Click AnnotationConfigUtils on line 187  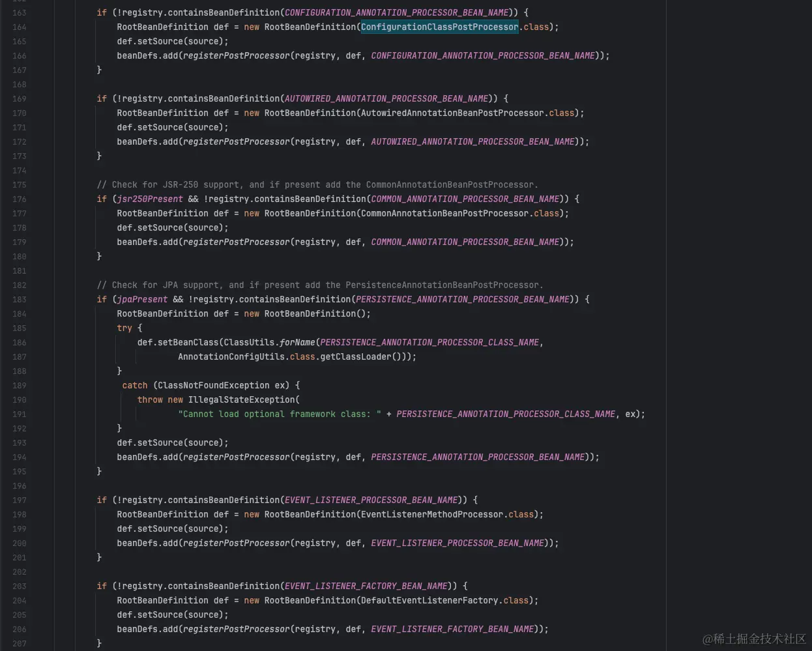[x=231, y=356]
